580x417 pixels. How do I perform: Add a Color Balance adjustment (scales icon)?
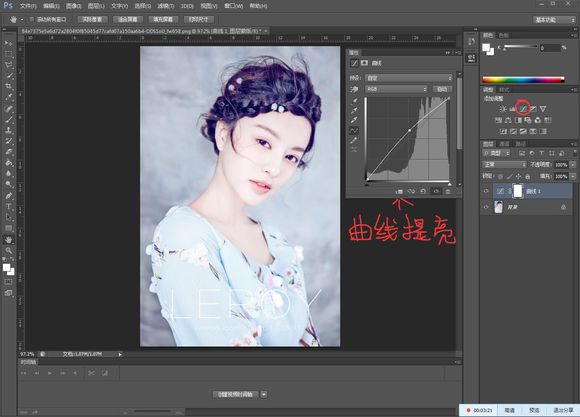pos(508,120)
